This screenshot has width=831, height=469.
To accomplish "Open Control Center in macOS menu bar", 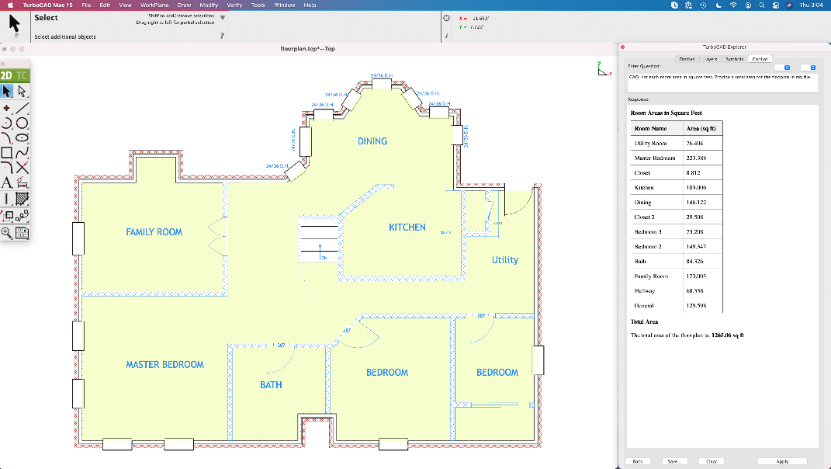I will [776, 5].
